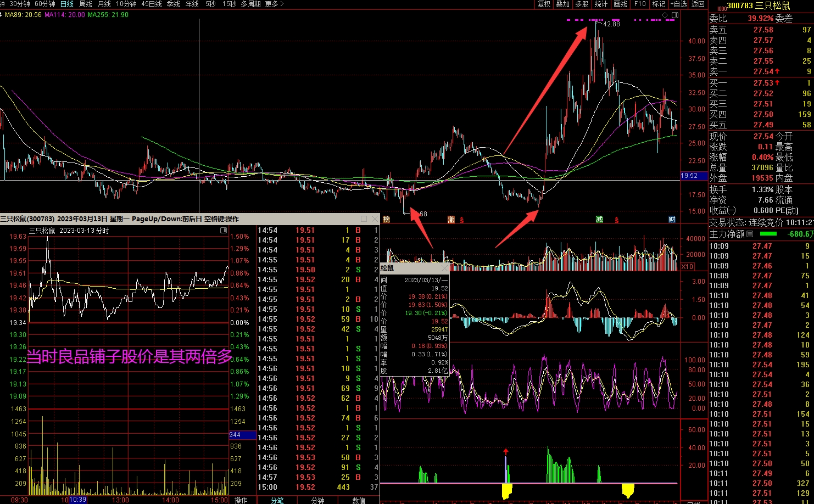814x504 pixels.
Task: Click the 财 marker icon on chart
Action: (672, 220)
